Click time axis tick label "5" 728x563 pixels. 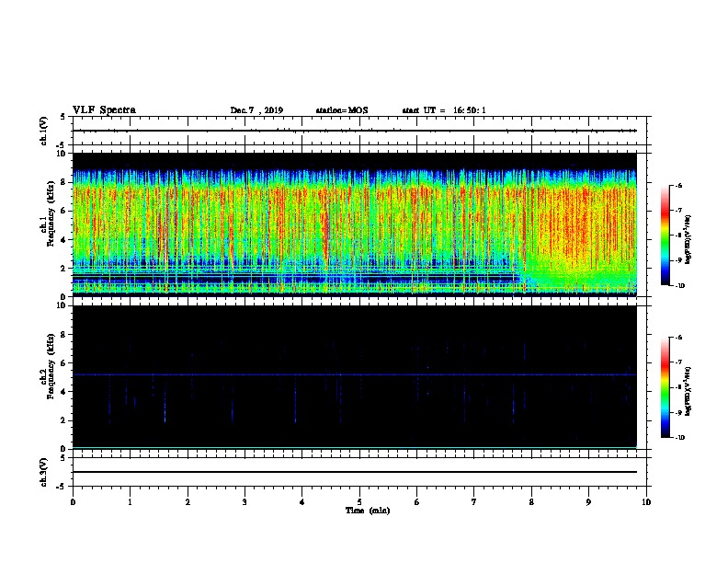click(x=359, y=501)
